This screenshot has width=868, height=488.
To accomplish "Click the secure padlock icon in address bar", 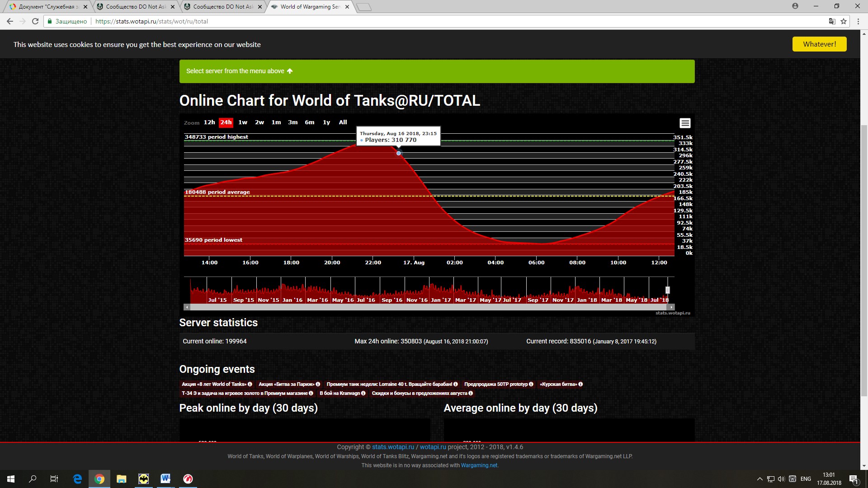I will 50,21.
